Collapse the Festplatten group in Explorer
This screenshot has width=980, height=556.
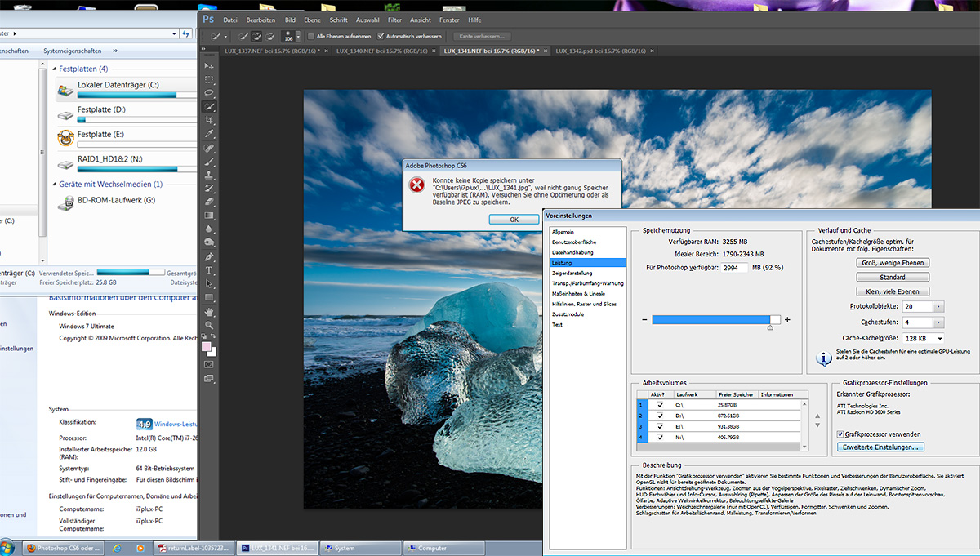54,69
